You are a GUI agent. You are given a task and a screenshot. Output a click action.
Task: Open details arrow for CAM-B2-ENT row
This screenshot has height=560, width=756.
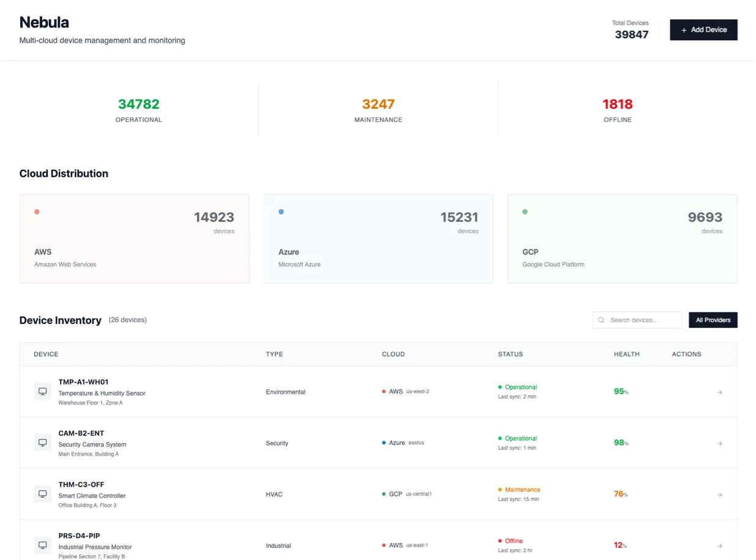(719, 444)
